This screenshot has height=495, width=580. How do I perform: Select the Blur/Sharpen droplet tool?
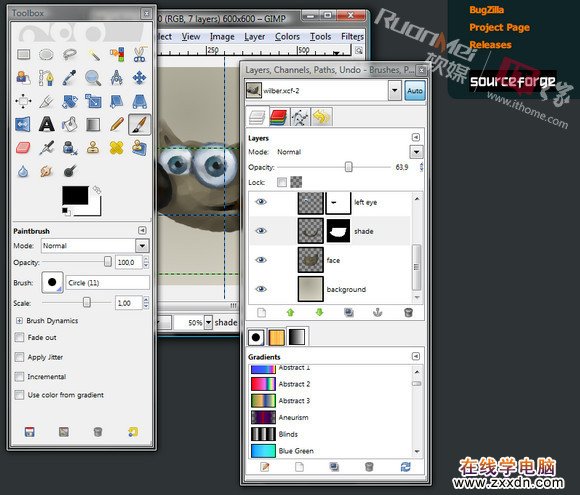tap(24, 171)
